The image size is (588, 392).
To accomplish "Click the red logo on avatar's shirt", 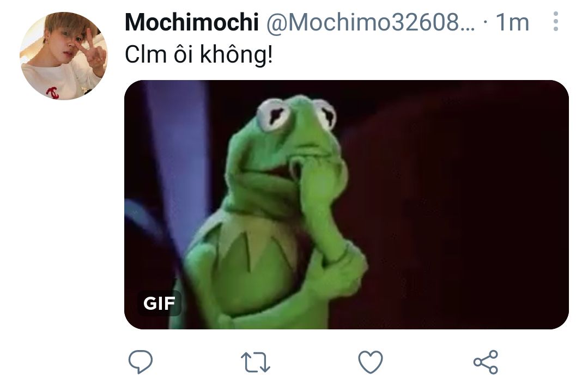I will (53, 92).
